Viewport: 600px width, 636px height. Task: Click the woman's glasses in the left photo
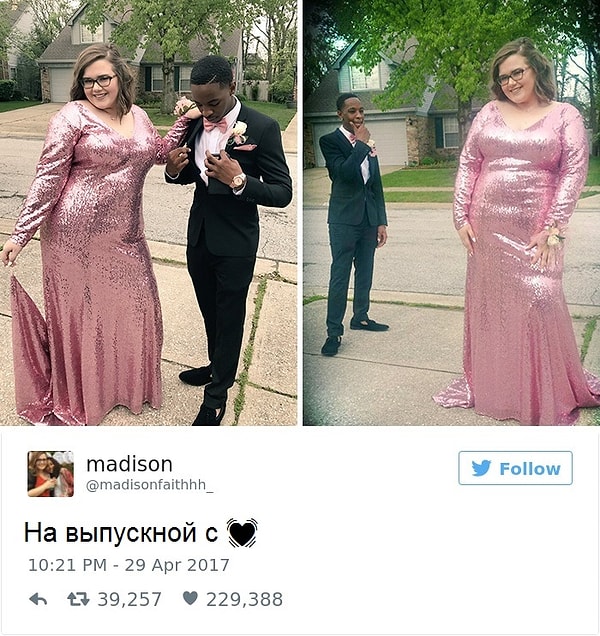click(x=99, y=82)
